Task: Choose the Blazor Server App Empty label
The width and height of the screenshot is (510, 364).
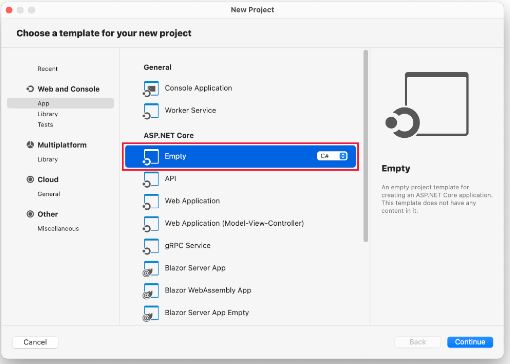Action: coord(207,313)
